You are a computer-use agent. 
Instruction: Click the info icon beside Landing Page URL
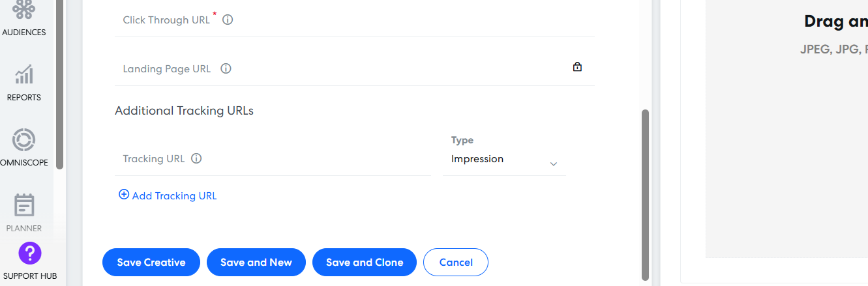click(226, 68)
